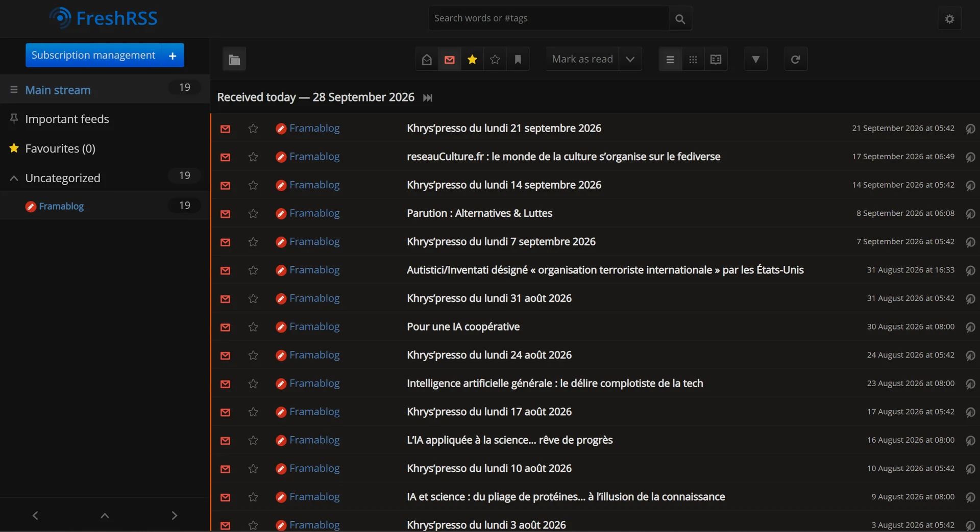Screen dimensions: 980x532
Task: Open article link for Parution : Alternatives & Luttes
Action: (479, 213)
